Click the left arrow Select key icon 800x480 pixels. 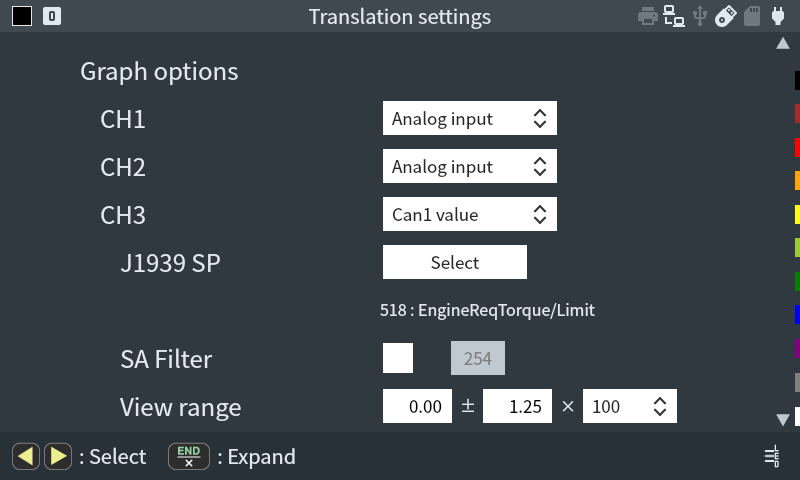click(x=26, y=457)
